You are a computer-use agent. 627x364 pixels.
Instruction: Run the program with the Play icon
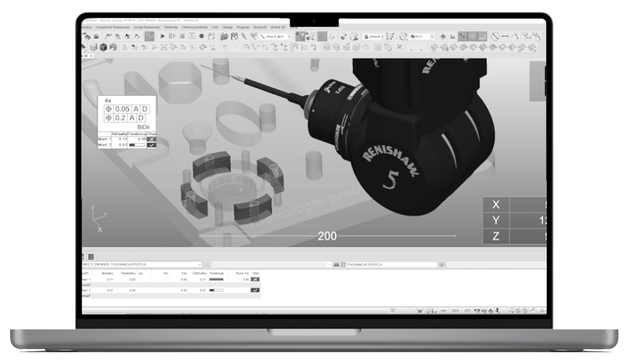162,36
